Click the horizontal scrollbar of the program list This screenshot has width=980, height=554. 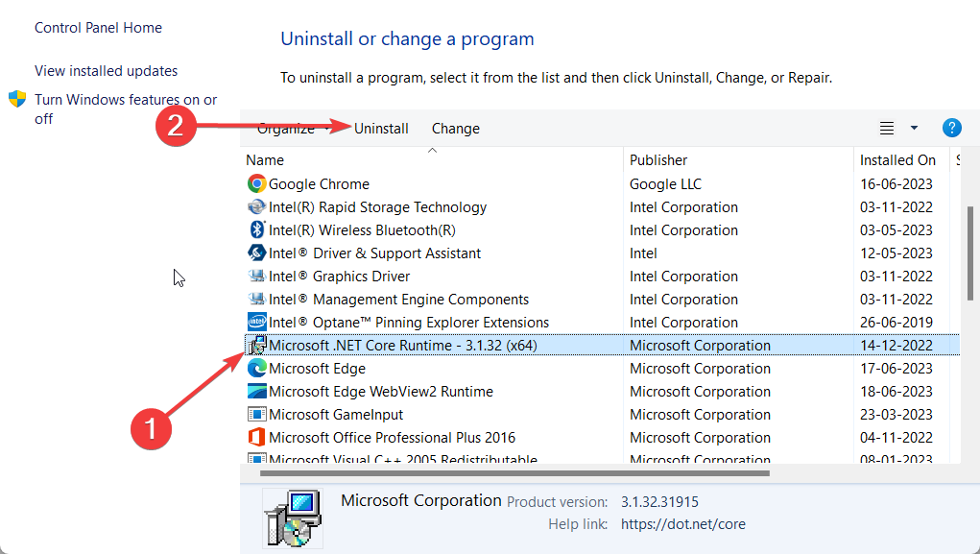[514, 473]
